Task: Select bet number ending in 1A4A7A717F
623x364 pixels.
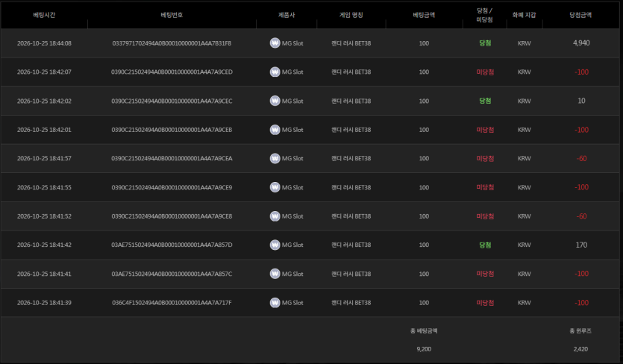Action: click(172, 302)
